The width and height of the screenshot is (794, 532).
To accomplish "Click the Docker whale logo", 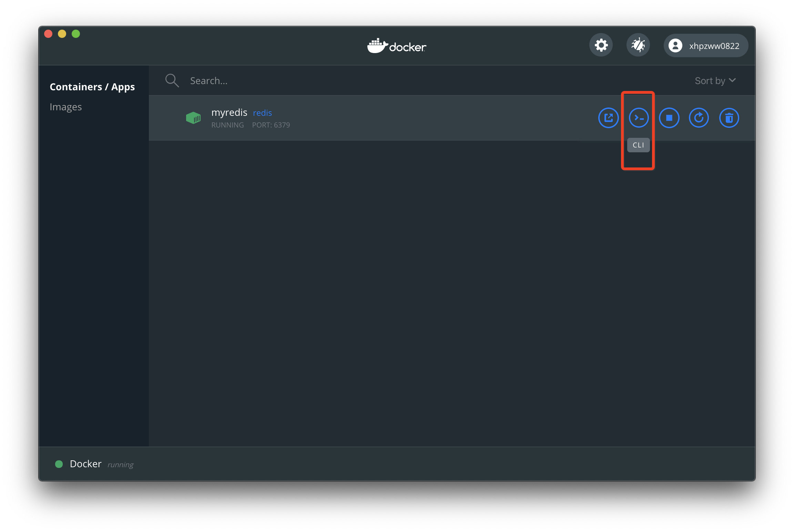I will pos(397,45).
